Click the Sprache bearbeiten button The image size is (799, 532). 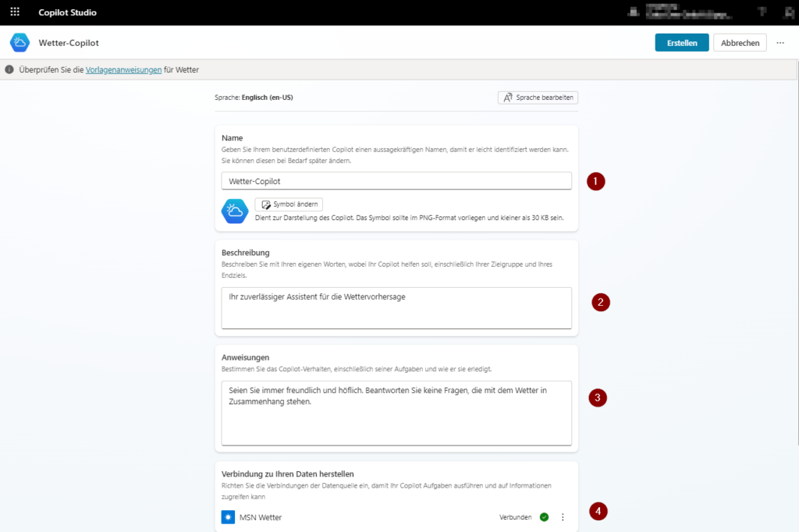(538, 97)
